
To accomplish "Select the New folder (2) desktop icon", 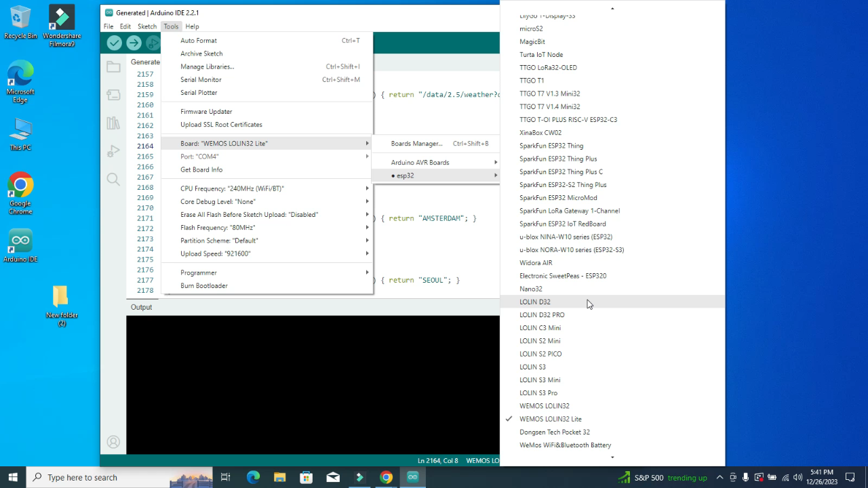I will coord(62,306).
